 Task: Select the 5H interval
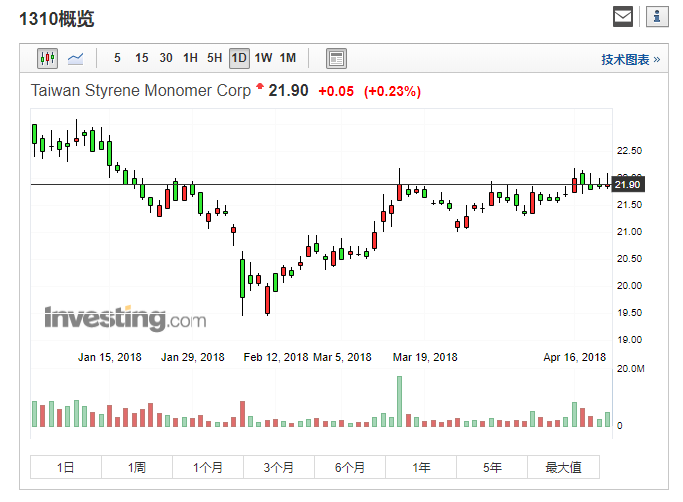coord(215,58)
